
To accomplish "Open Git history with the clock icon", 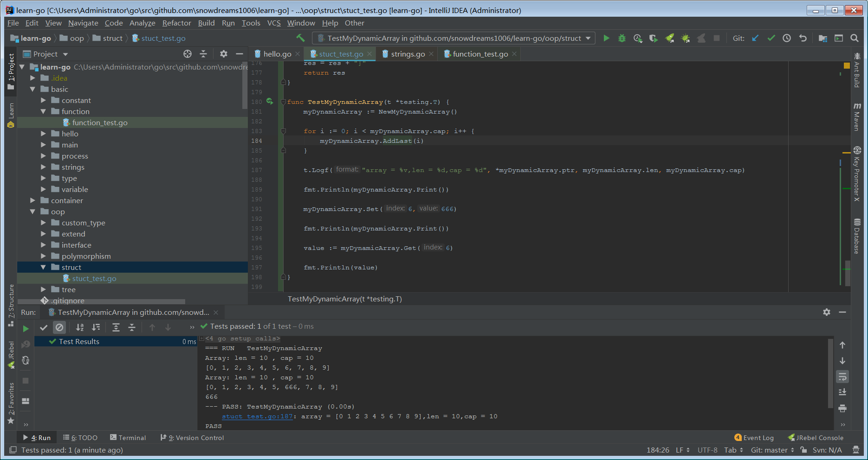I will tap(787, 38).
